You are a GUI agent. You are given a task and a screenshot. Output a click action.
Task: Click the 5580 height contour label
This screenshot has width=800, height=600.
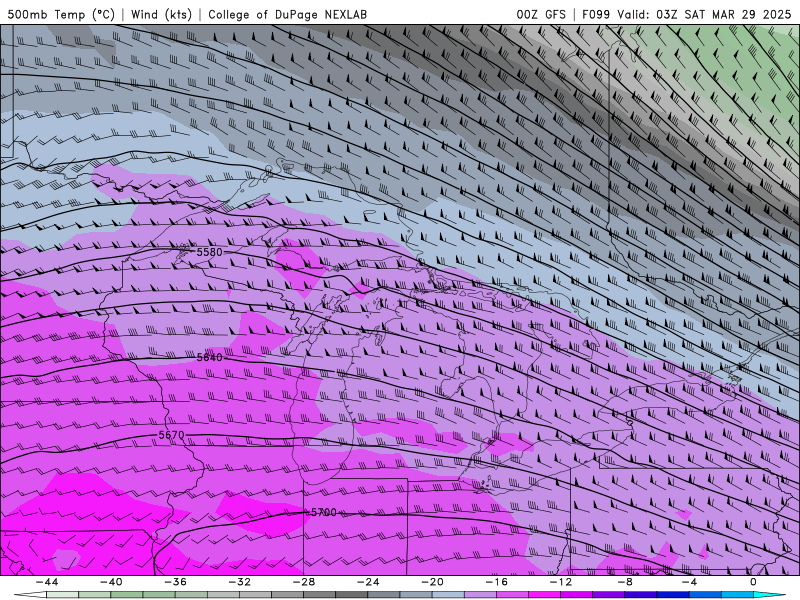point(210,252)
